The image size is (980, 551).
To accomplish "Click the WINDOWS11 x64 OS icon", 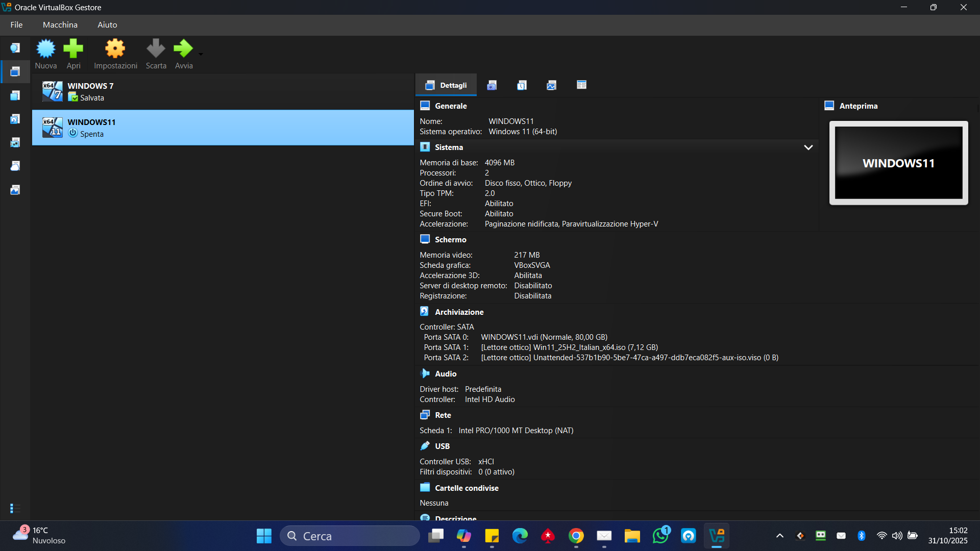I will coord(52,128).
